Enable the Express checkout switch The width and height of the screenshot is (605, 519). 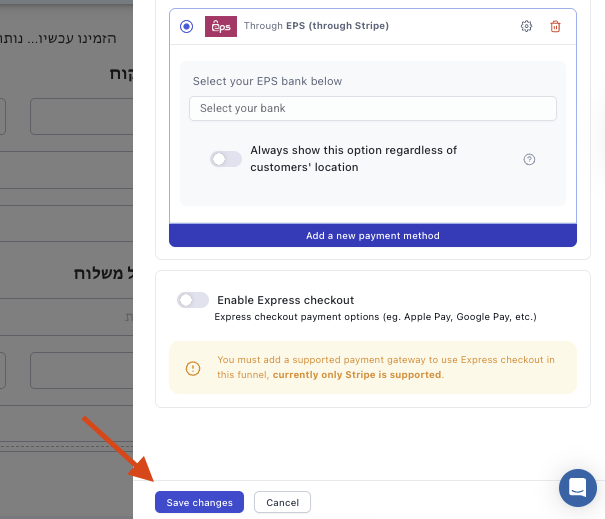tap(192, 300)
